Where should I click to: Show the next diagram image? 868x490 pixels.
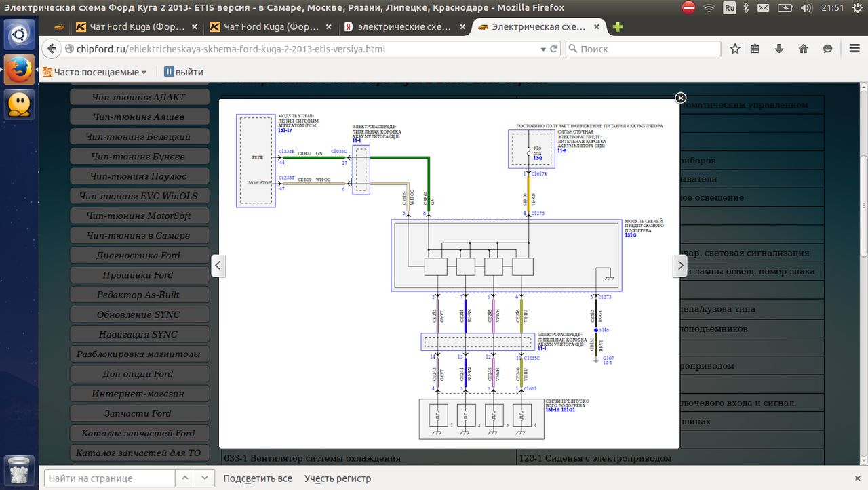click(x=680, y=266)
